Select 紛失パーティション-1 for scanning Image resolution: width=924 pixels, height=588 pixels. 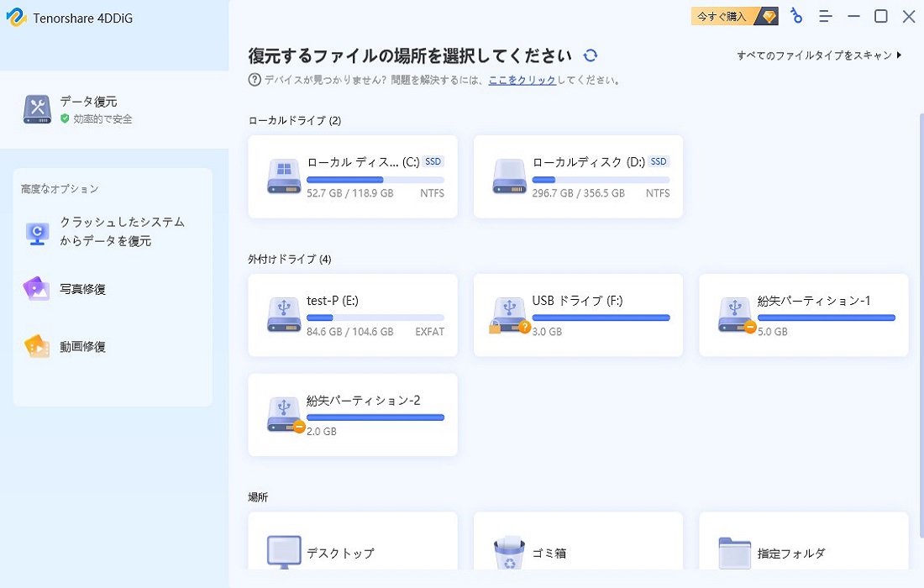[803, 314]
